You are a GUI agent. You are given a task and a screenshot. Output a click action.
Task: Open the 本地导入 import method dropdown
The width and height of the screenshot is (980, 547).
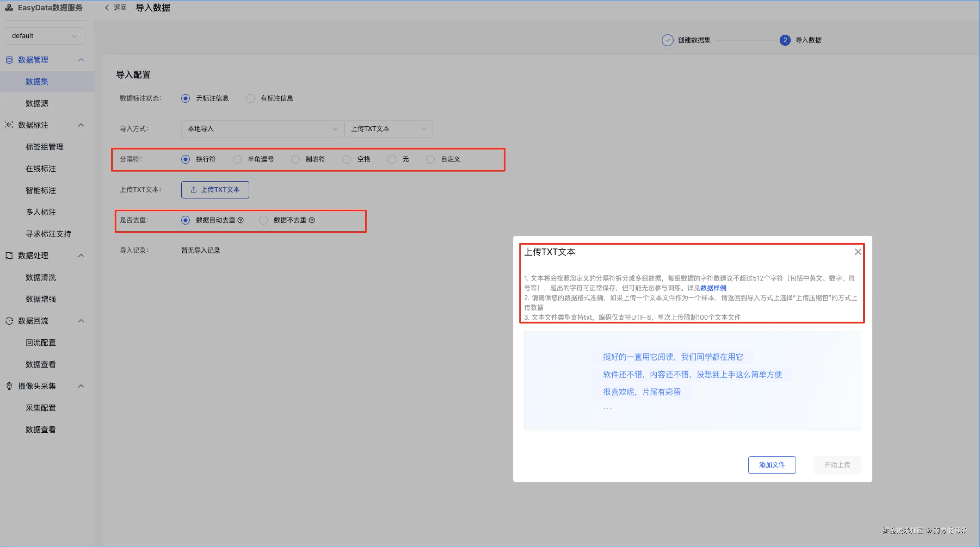262,129
